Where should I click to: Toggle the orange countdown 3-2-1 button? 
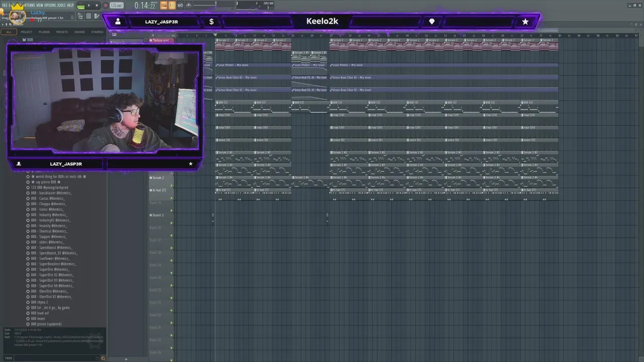[172, 5]
